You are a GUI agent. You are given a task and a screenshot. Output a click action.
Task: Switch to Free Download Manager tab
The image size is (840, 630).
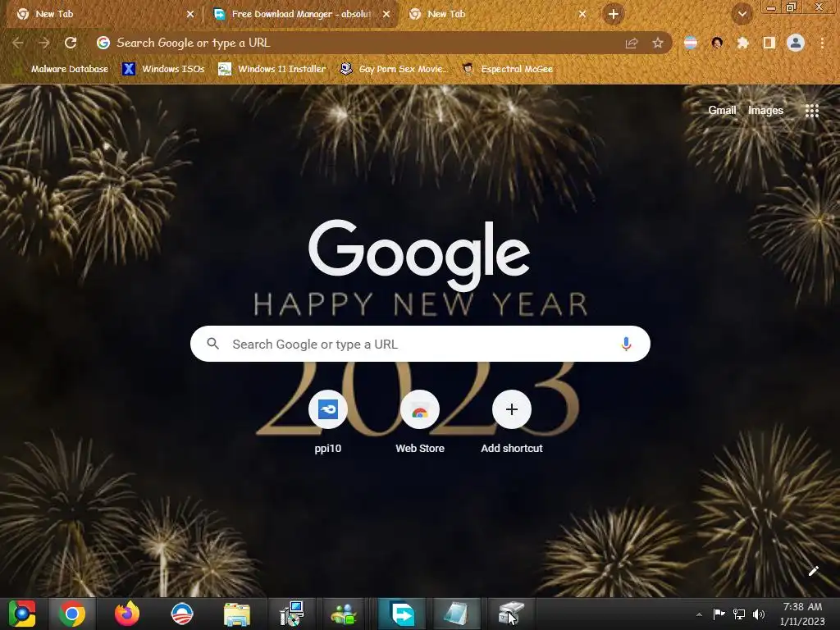click(301, 15)
